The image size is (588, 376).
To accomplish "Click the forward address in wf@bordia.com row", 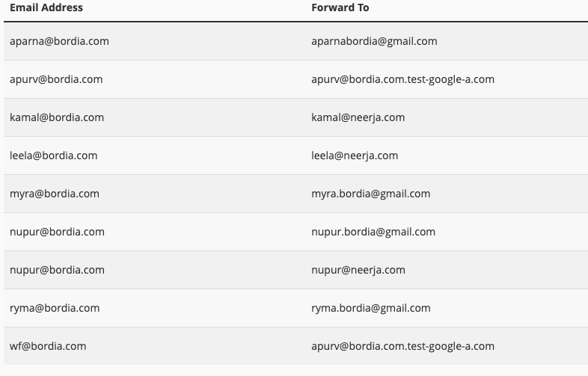I will 402,346.
